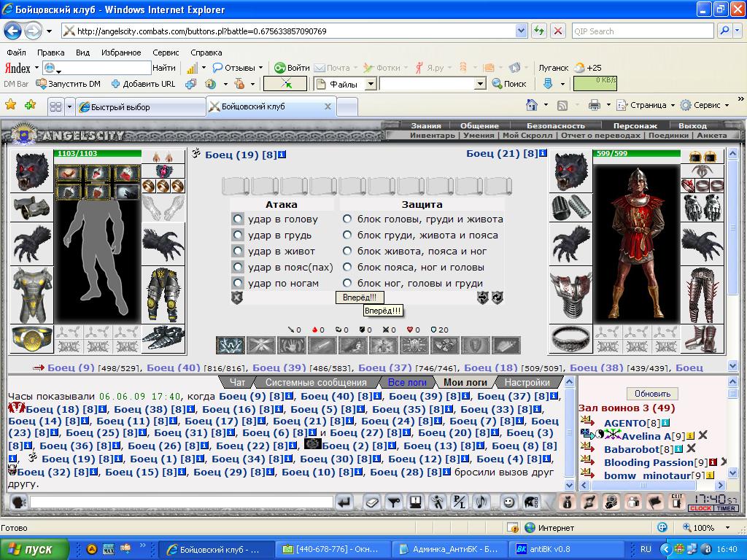
Task: Click the EXIT door icon in bottom bar
Action: [676, 502]
